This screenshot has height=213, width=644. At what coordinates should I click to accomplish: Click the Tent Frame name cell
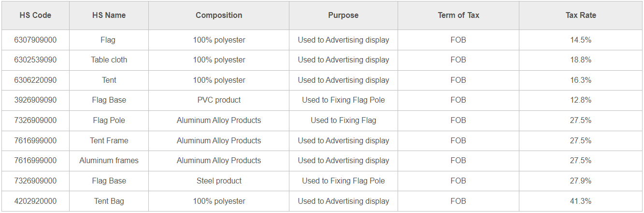pyautogui.click(x=109, y=141)
